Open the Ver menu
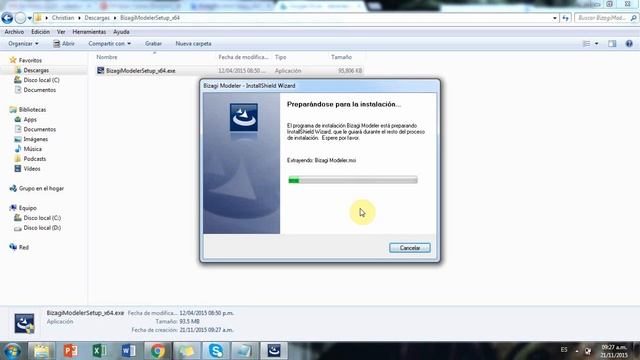This screenshot has height=360, width=640. pos(61,31)
